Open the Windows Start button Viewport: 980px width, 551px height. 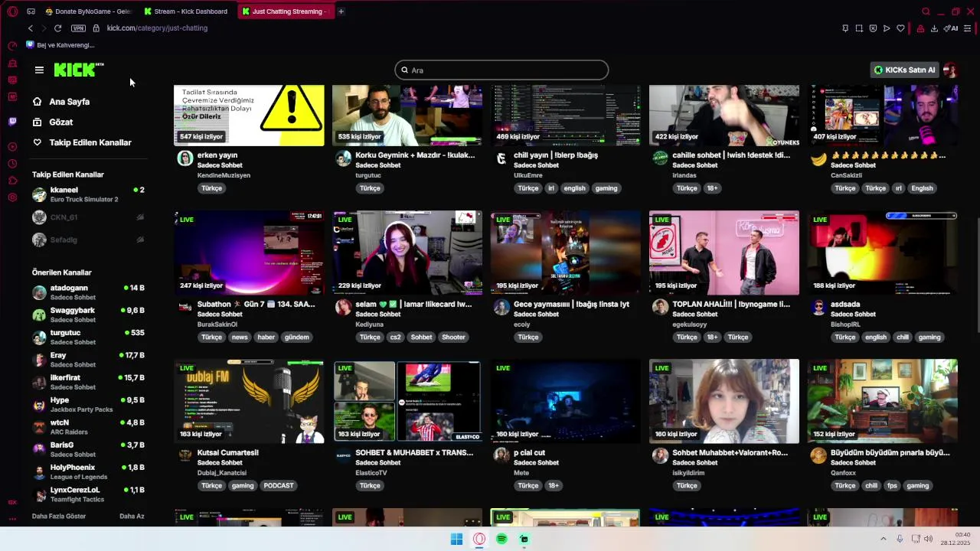(x=456, y=540)
